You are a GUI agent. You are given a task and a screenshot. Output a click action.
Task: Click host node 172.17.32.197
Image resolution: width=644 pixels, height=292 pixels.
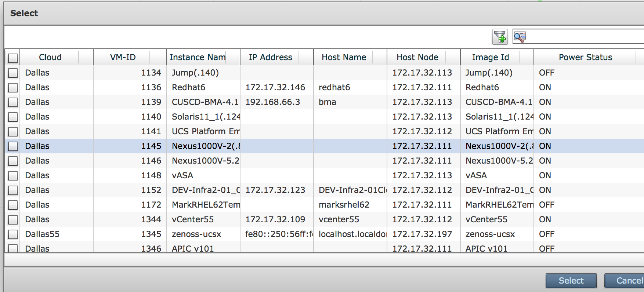tap(422, 234)
